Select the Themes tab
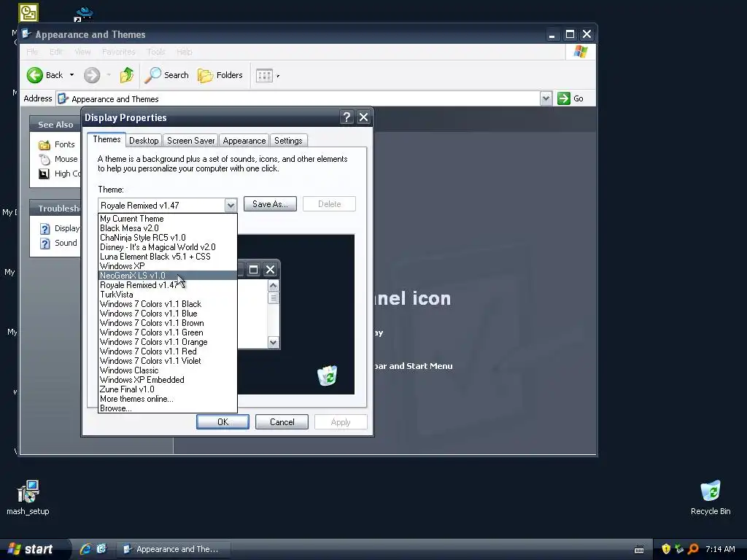Image resolution: width=747 pixels, height=560 pixels. pos(107,139)
